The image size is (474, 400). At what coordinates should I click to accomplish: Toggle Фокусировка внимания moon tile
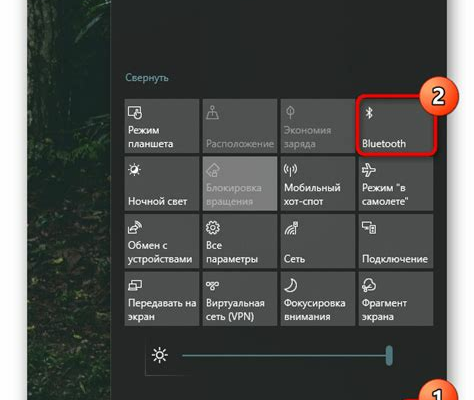coord(318,299)
